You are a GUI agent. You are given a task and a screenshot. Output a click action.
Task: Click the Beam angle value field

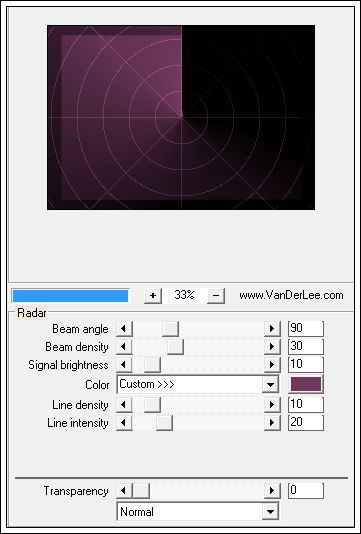point(306,329)
